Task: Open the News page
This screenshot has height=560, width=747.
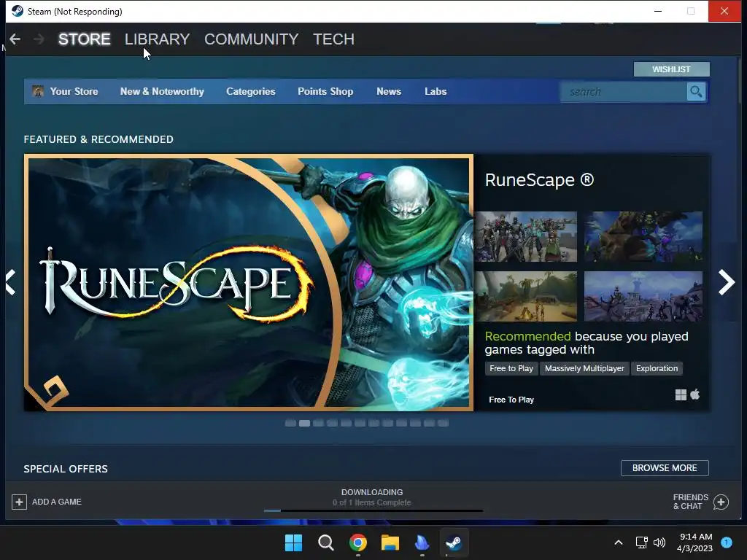Action: (389, 91)
